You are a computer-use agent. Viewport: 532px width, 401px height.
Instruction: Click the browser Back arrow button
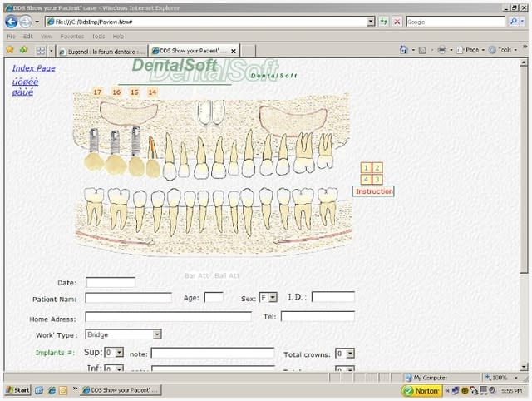tap(11, 22)
